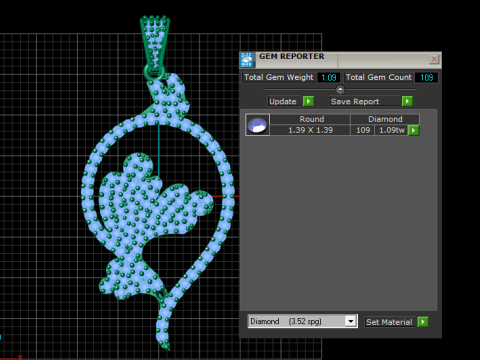Click the 109 count cell in gem row

tap(363, 130)
